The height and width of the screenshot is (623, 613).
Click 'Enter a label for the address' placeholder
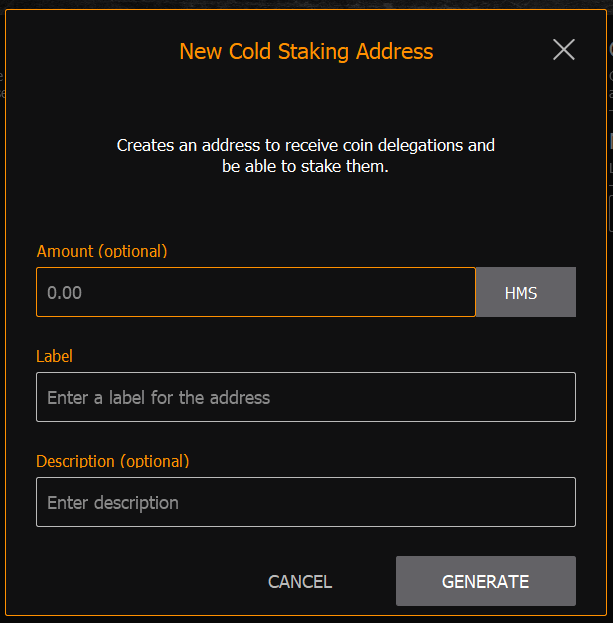[158, 398]
